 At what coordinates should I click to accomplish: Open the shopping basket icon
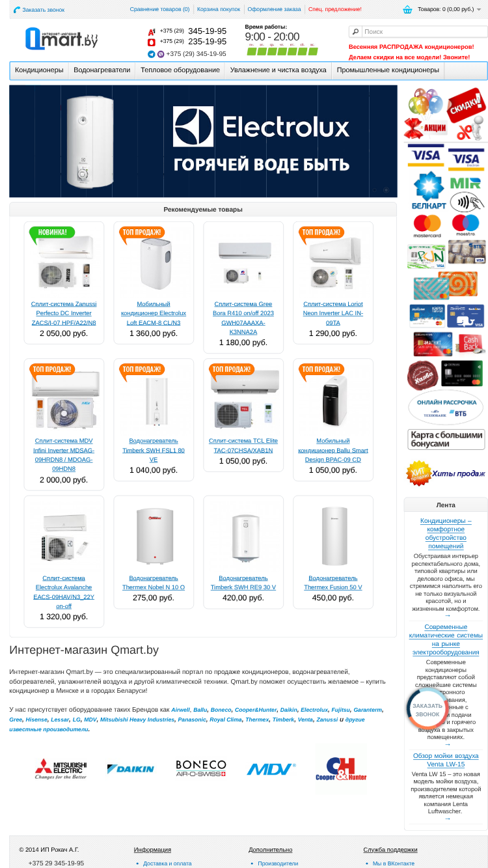407,9
